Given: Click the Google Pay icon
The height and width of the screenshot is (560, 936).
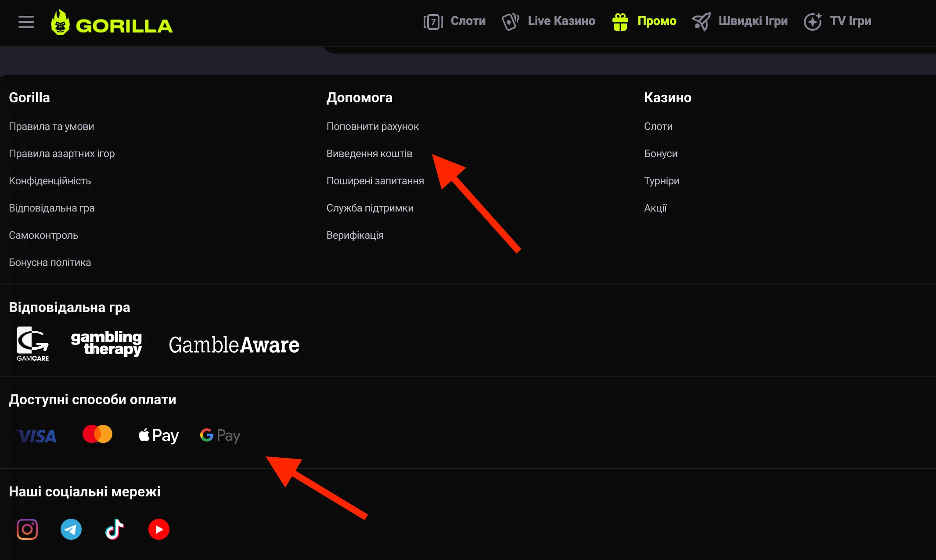Looking at the screenshot, I should tap(220, 435).
